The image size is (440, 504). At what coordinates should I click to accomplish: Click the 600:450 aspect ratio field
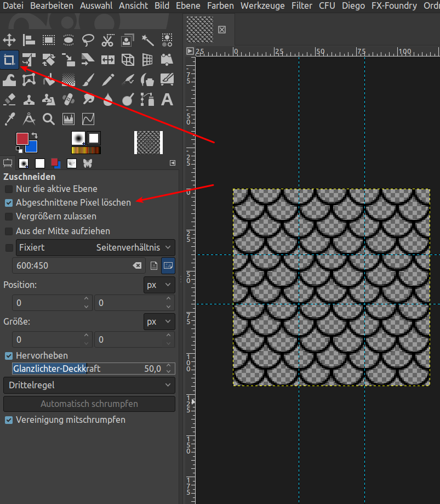click(x=71, y=265)
